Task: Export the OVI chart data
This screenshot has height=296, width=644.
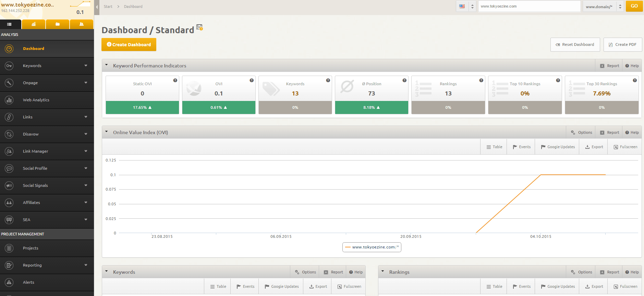Action: coord(594,147)
